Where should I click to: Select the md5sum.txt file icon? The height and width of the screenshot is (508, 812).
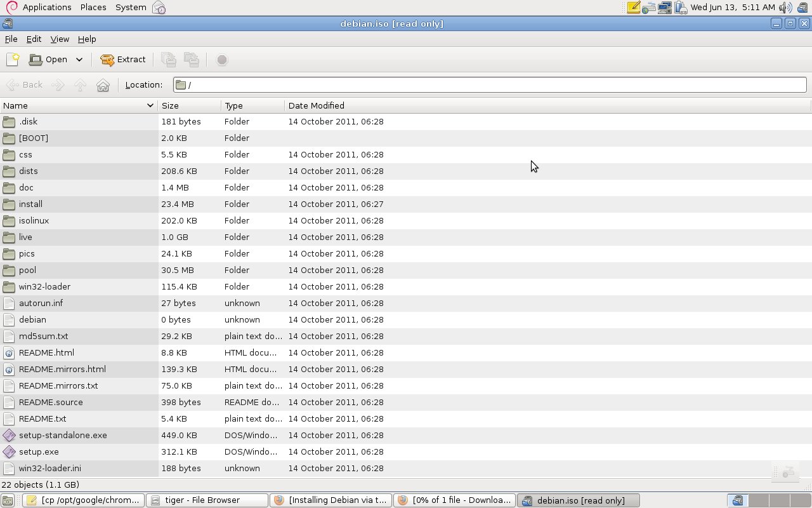coord(9,336)
